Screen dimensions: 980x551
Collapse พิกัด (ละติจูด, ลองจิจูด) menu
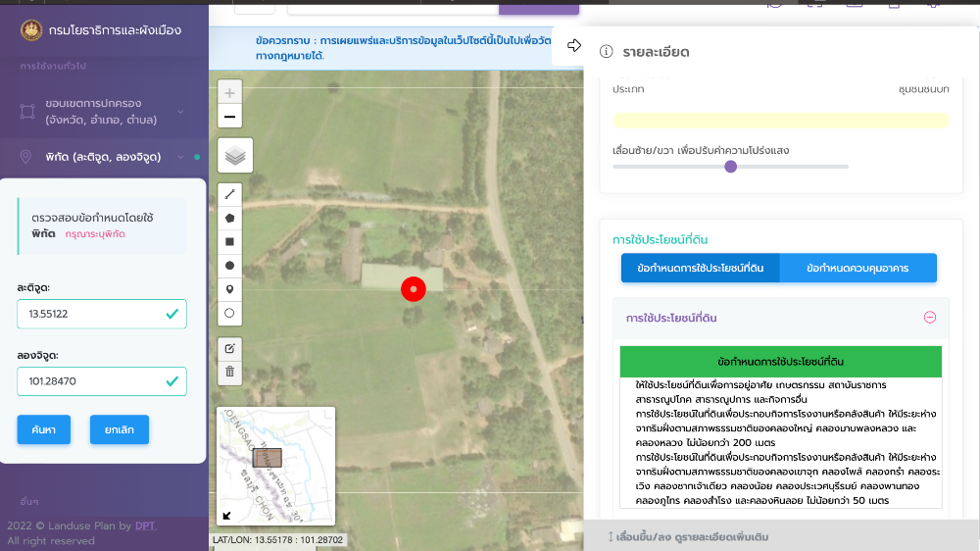point(104,157)
